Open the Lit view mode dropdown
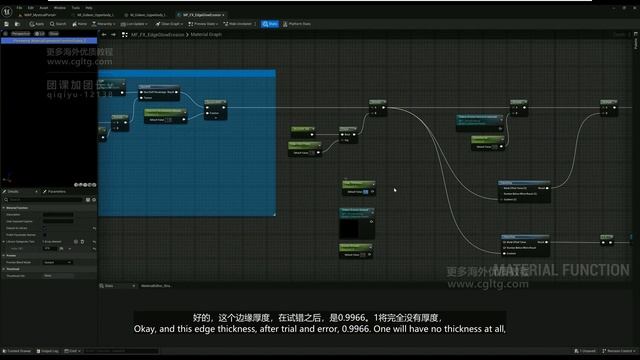 (x=40, y=33)
